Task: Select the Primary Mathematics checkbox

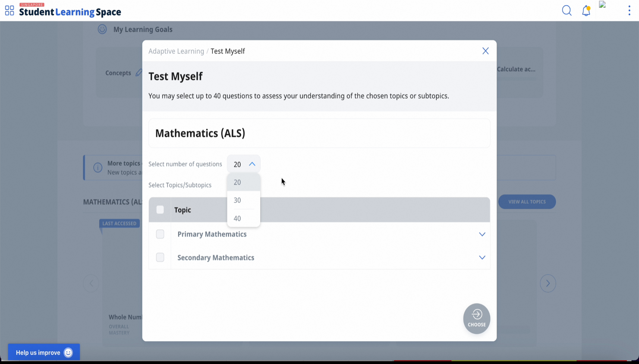Action: click(x=160, y=234)
